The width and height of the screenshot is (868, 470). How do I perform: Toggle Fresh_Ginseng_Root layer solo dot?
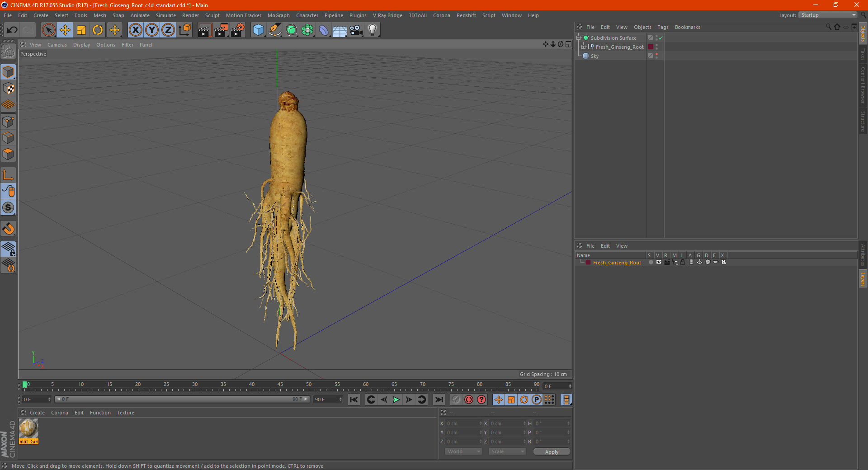point(651,262)
